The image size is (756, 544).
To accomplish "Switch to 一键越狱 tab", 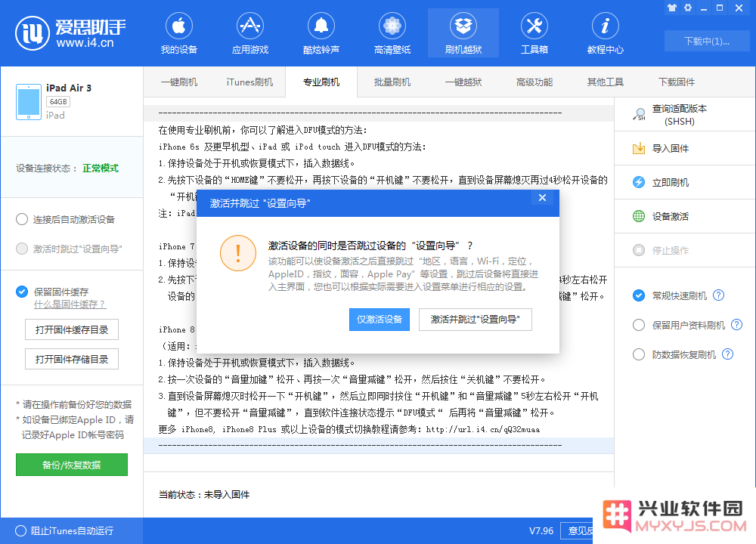I will (463, 82).
